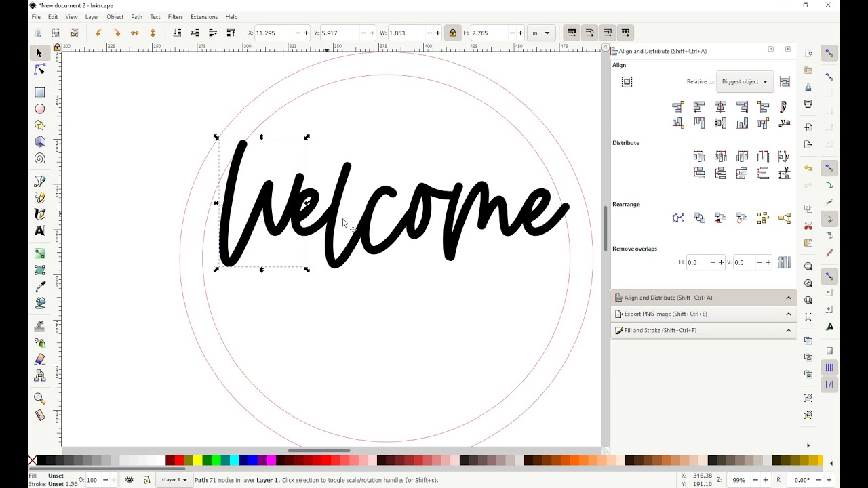This screenshot has width=868, height=488.
Task: Click Flip horizontally icon in toolbar
Action: pyautogui.click(x=135, y=33)
